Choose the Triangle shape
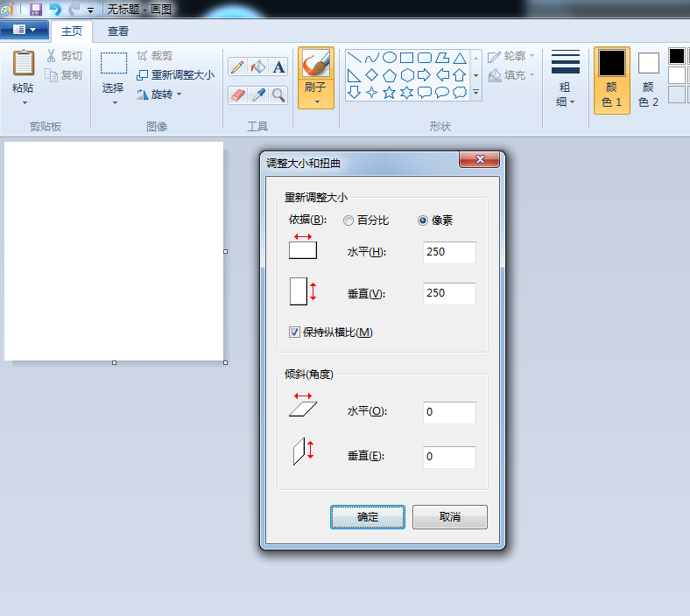The image size is (690, 616). [460, 58]
